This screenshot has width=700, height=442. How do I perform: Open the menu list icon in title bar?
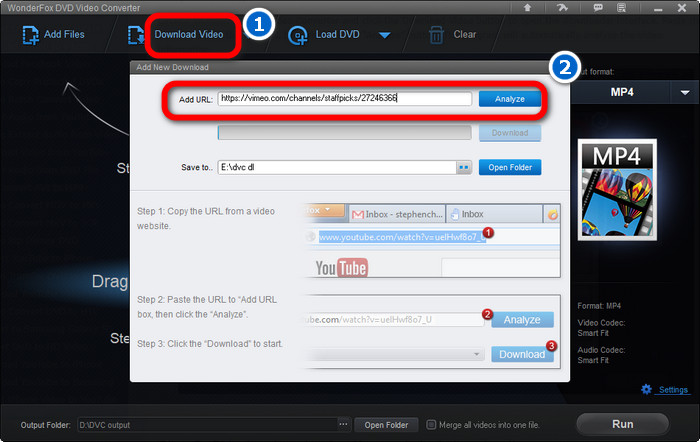point(621,8)
